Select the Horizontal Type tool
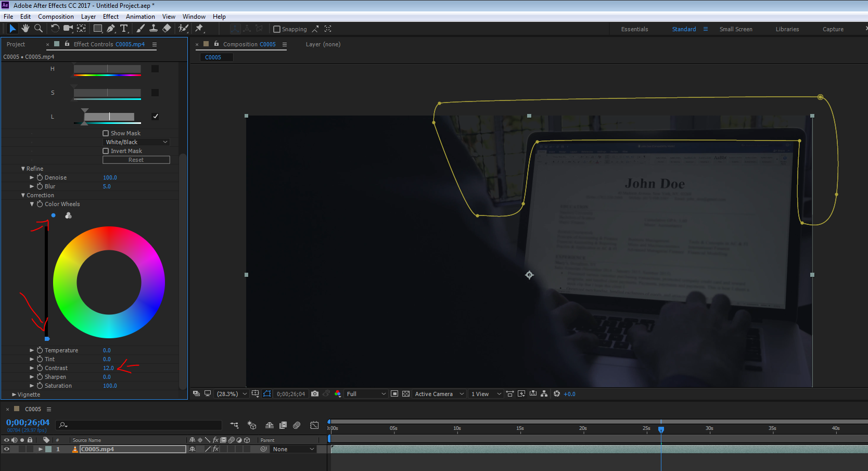Screen dimensions: 868x471 124,29
